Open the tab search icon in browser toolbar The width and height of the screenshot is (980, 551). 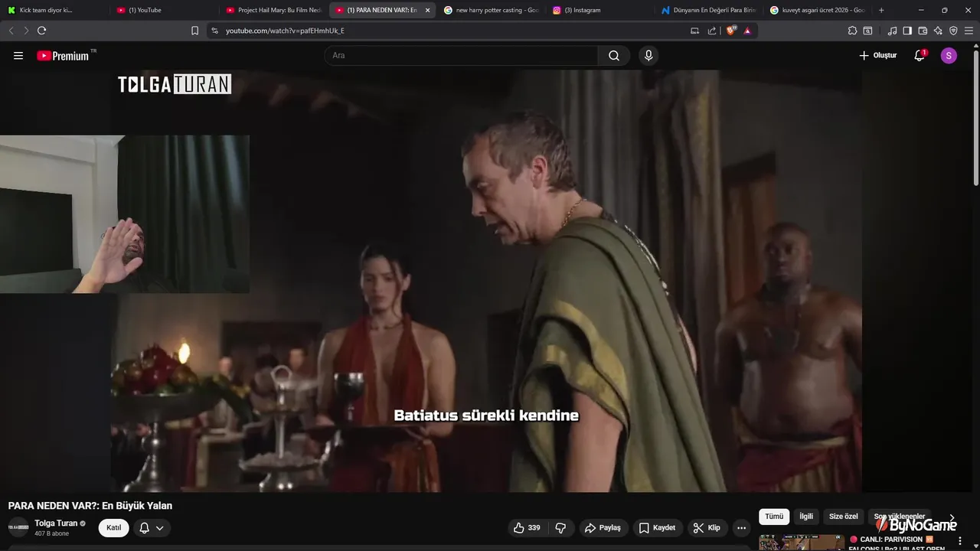click(x=867, y=31)
